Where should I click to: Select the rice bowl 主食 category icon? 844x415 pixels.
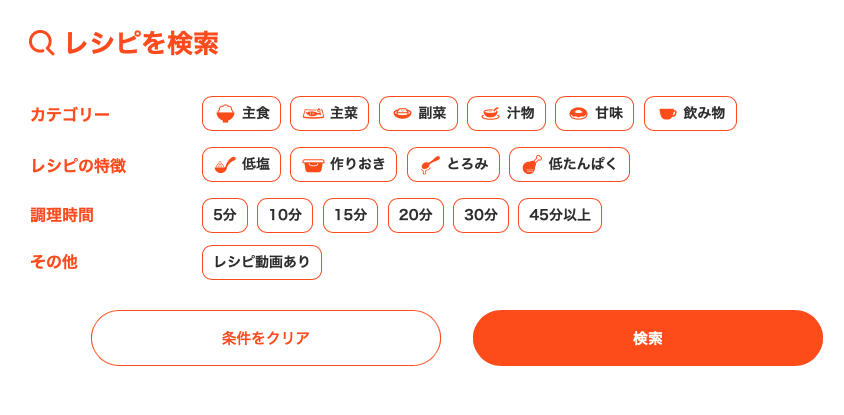point(226,114)
